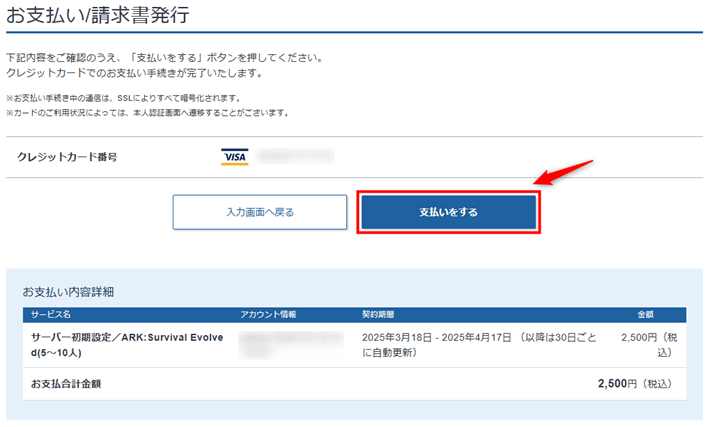The width and height of the screenshot is (710, 427).
Task: Go back with 入力画面へ戻る button
Action: point(260,212)
